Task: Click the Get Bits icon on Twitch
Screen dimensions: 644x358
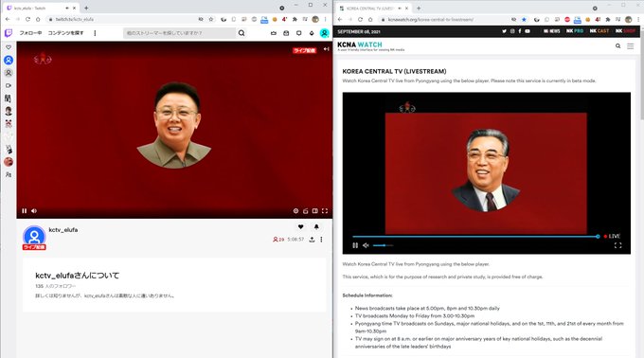Action: tap(312, 33)
